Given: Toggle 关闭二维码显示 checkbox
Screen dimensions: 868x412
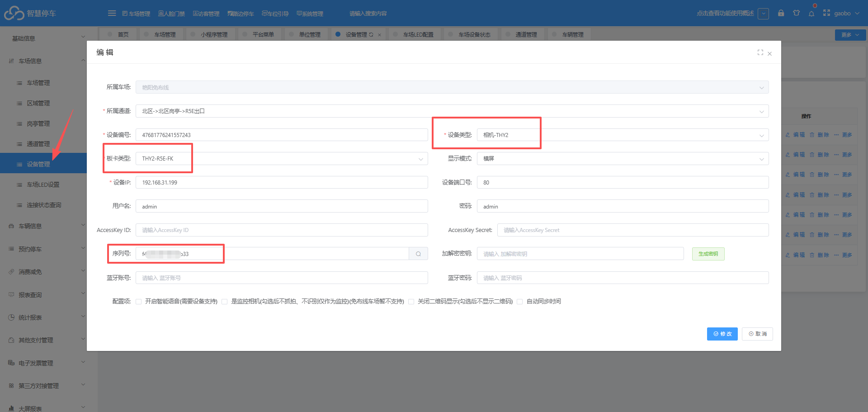Looking at the screenshot, I should [411, 302].
